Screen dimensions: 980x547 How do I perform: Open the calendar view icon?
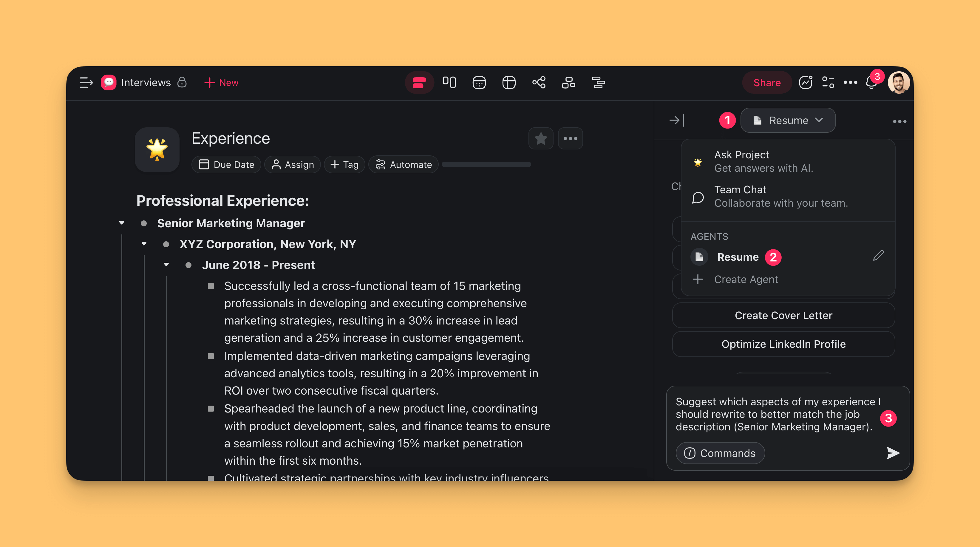479,83
